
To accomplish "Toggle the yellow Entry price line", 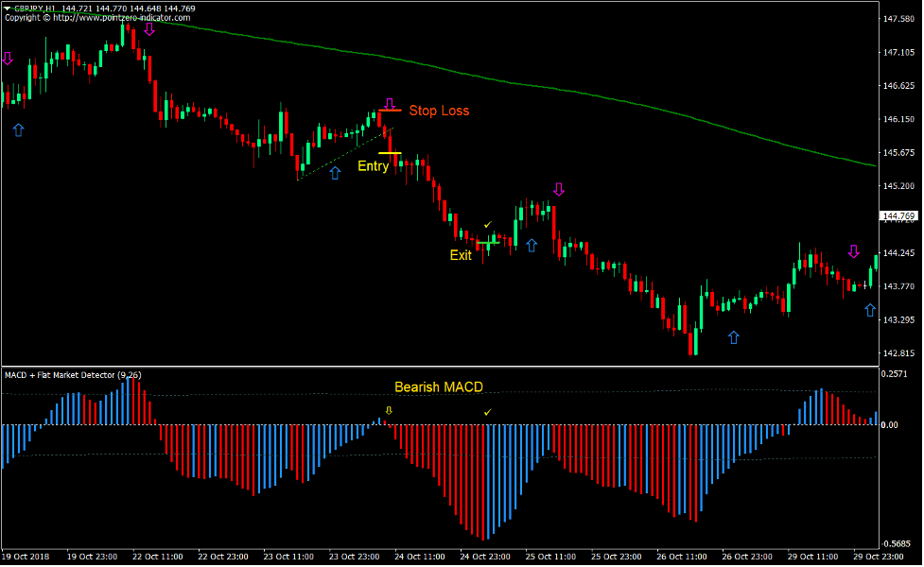I will click(390, 153).
